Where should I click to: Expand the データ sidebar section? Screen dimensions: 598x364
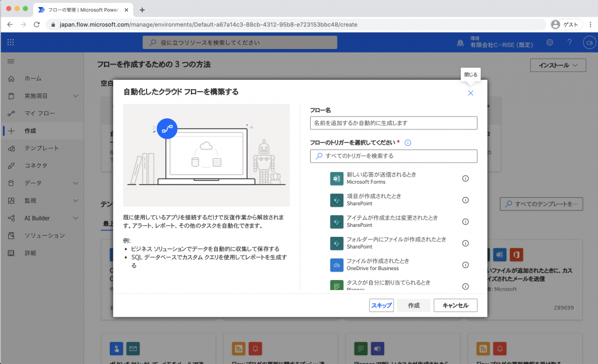pos(75,183)
